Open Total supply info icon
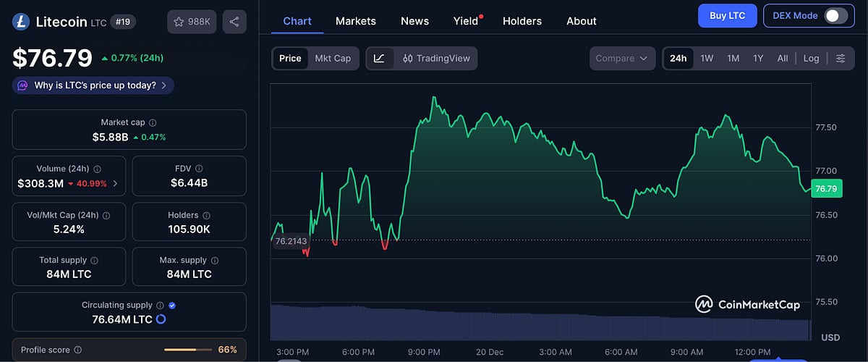Screen dimensions: 868x362 [94, 260]
